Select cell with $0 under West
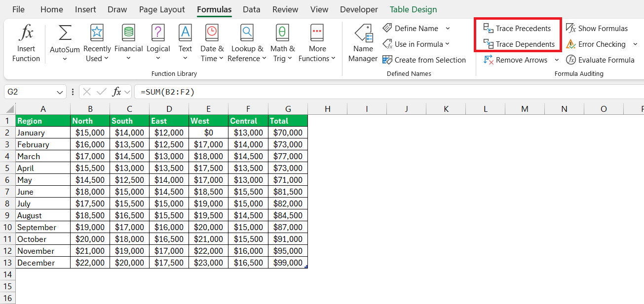The image size is (644, 304). [209, 133]
